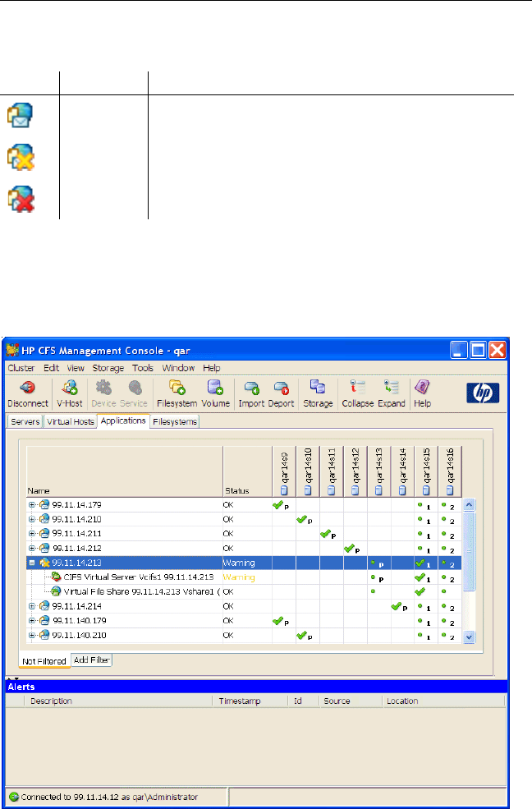Click the Source column header in Alerts
The width and height of the screenshot is (532, 809).
tap(349, 701)
